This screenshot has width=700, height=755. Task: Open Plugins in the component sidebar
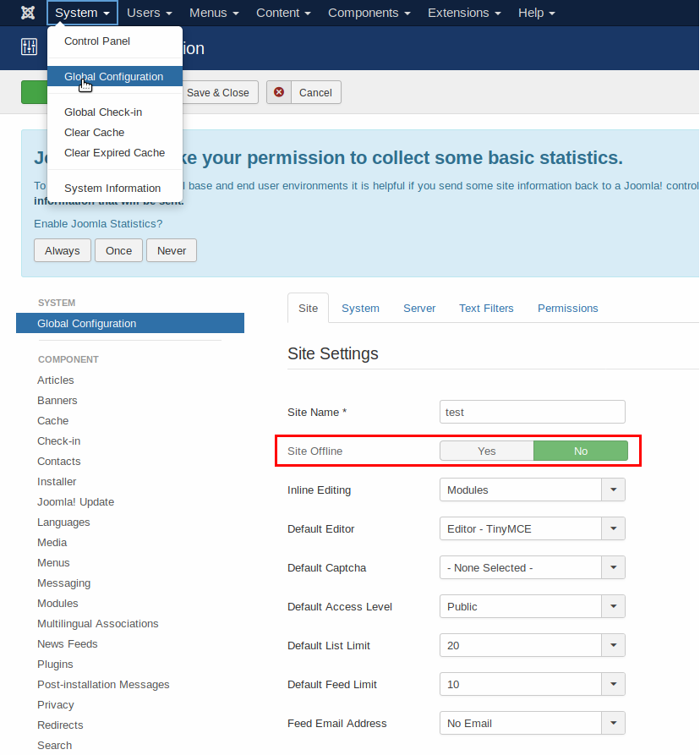tap(55, 665)
